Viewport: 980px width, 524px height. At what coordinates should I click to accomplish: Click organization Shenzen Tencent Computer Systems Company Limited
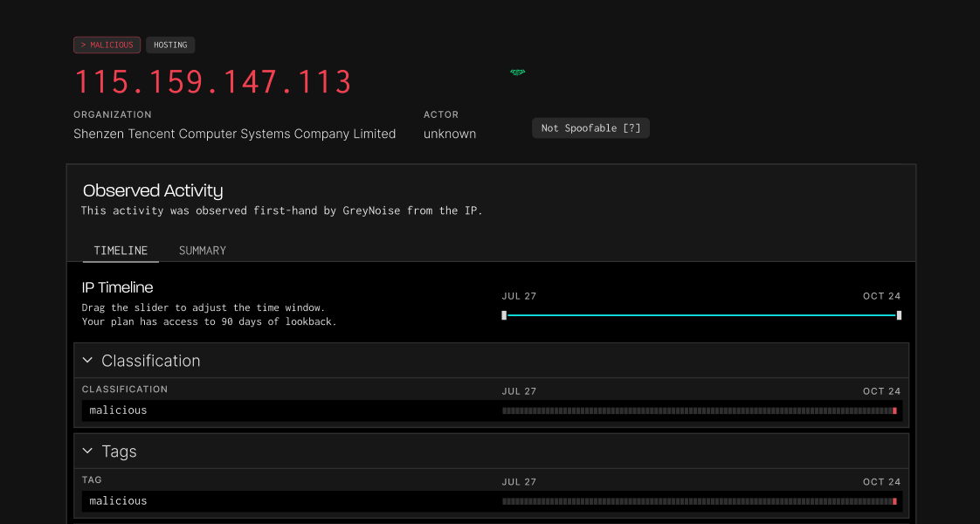click(x=234, y=134)
